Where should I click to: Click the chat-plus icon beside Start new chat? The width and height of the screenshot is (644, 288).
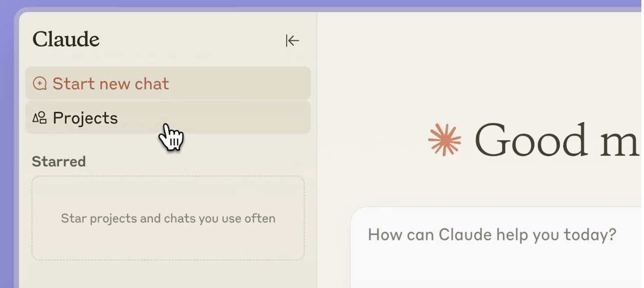(x=40, y=83)
